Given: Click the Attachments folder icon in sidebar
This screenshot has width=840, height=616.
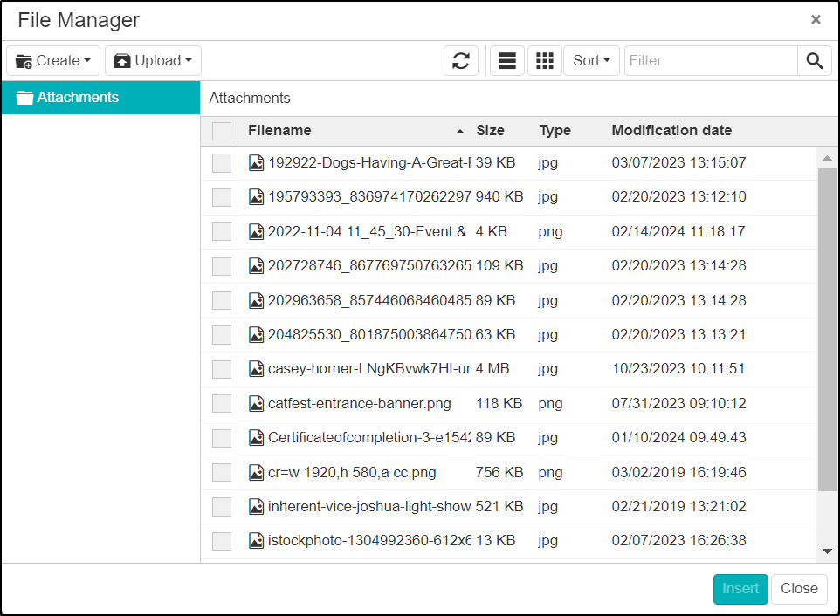Looking at the screenshot, I should 24,98.
